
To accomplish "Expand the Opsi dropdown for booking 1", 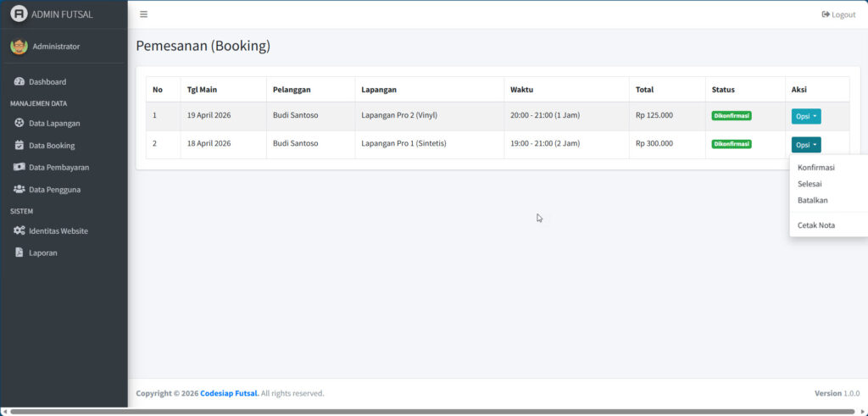I will [x=805, y=116].
